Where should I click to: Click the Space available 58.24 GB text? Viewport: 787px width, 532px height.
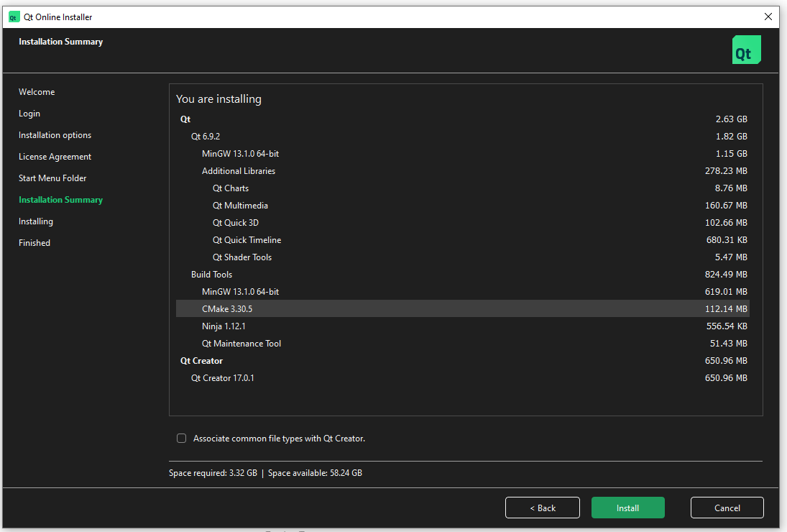[315, 473]
